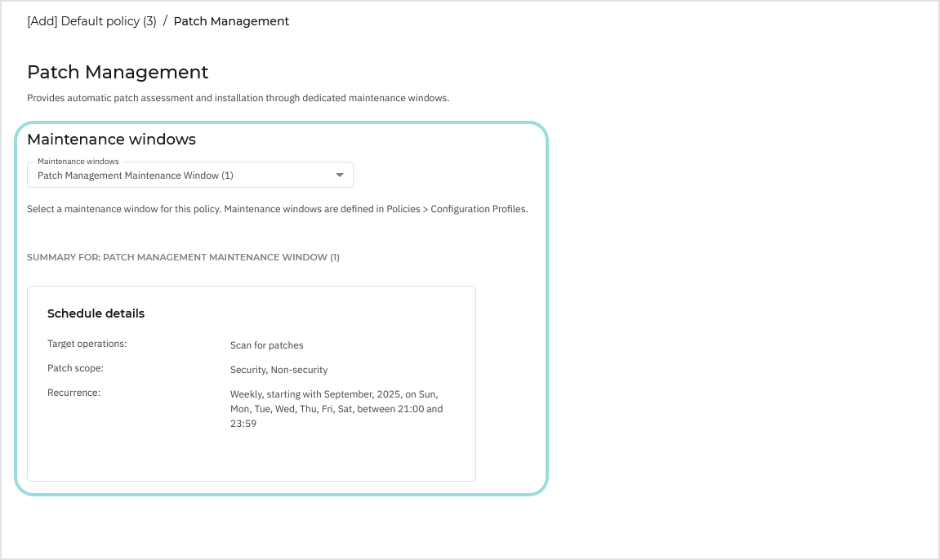Click the Schedule details card header
940x560 pixels.
click(x=96, y=313)
